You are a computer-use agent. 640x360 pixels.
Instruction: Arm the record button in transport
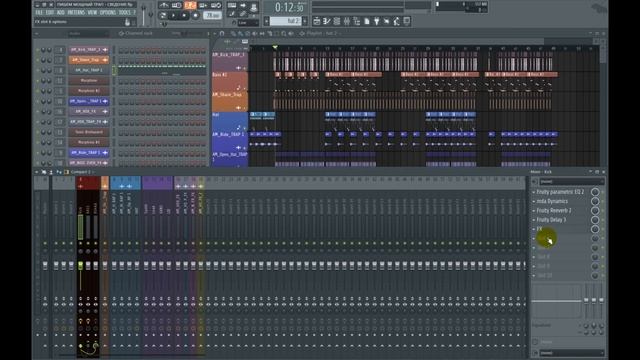pyautogui.click(x=196, y=16)
